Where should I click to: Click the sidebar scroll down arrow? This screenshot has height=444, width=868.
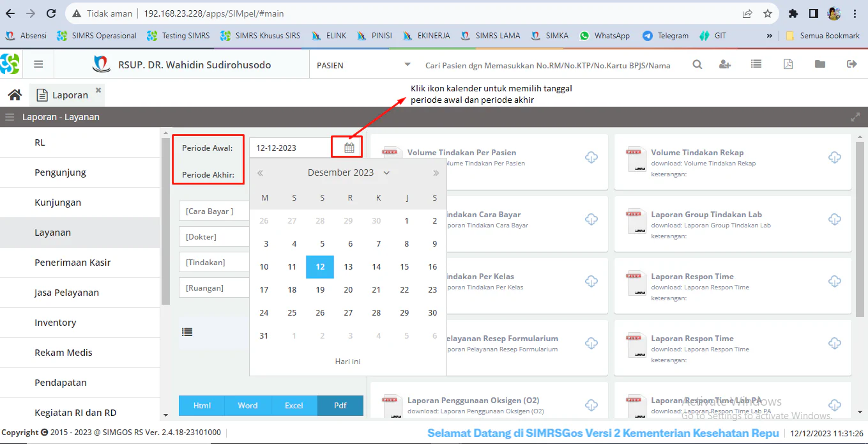click(166, 415)
